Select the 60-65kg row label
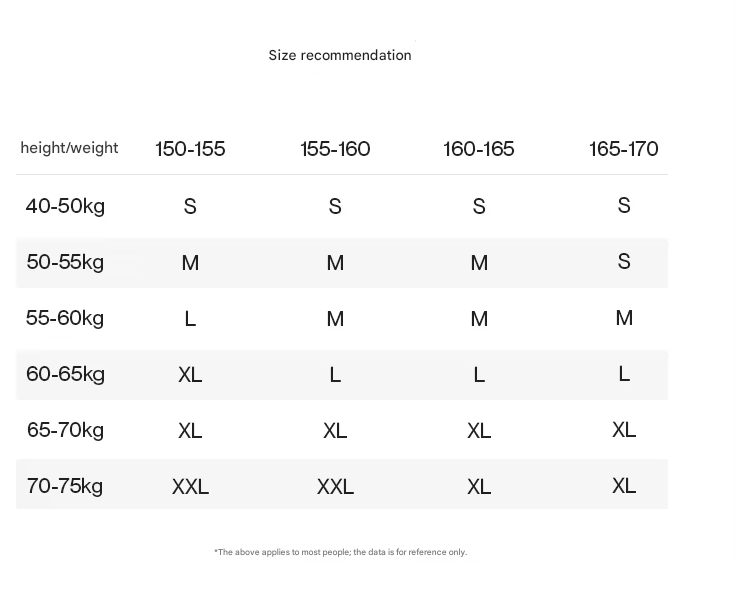Screen dimensions: 749x593 pyautogui.click(x=65, y=374)
